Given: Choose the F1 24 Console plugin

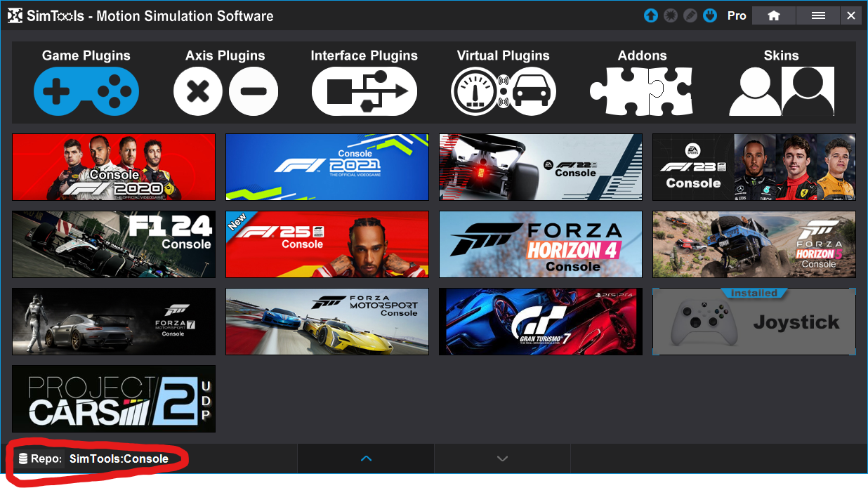Looking at the screenshot, I should [x=114, y=244].
